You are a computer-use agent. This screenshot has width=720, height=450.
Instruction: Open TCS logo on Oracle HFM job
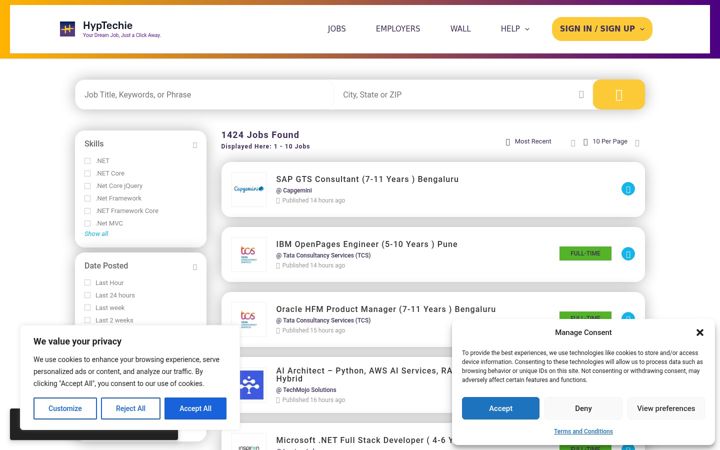coord(248,319)
